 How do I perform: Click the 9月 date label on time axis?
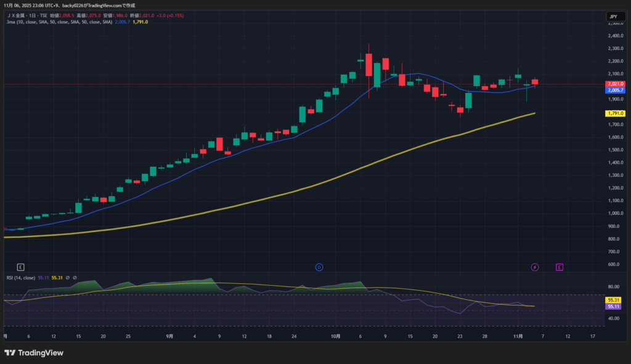click(169, 336)
